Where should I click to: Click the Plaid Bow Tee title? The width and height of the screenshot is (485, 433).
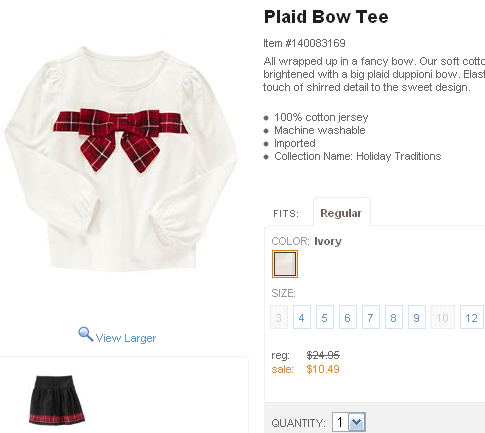[326, 17]
